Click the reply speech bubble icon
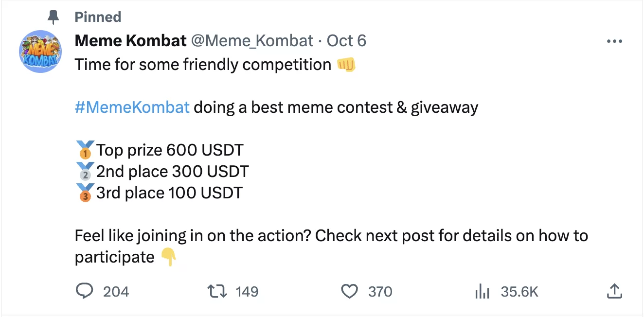This screenshot has width=644, height=317. [85, 291]
